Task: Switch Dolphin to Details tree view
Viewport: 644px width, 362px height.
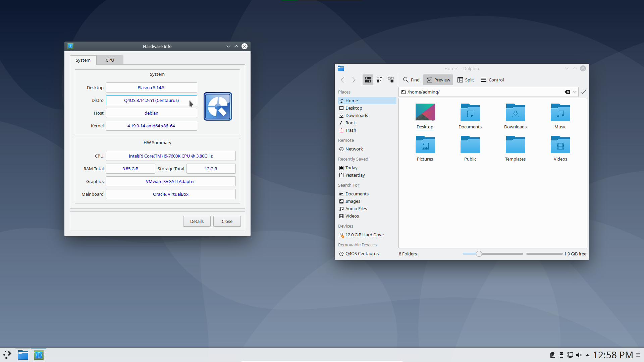Action: [391, 80]
